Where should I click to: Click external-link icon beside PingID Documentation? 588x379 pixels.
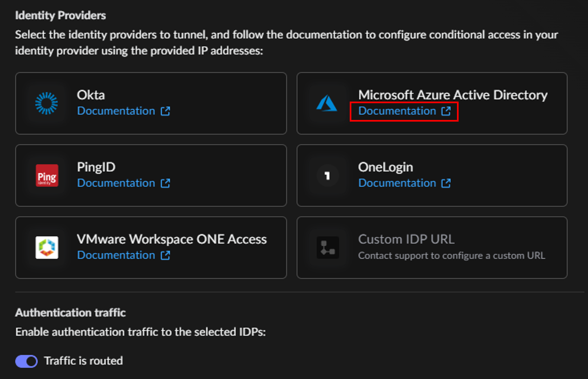(165, 183)
